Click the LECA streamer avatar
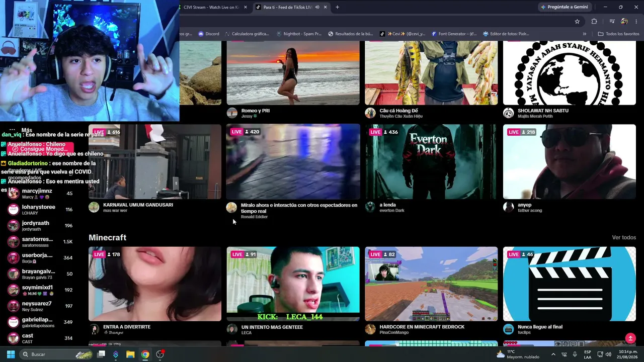The width and height of the screenshot is (644, 362). coord(232,329)
